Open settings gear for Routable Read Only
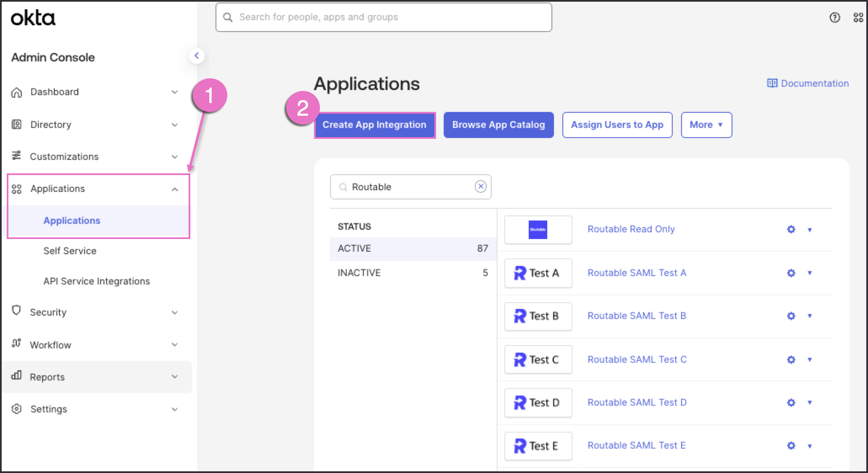This screenshot has width=868, height=473. point(791,229)
